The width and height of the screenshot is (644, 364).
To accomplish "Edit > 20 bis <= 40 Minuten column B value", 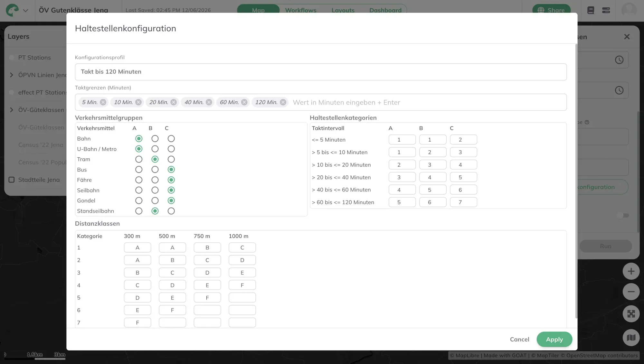I will pyautogui.click(x=433, y=177).
